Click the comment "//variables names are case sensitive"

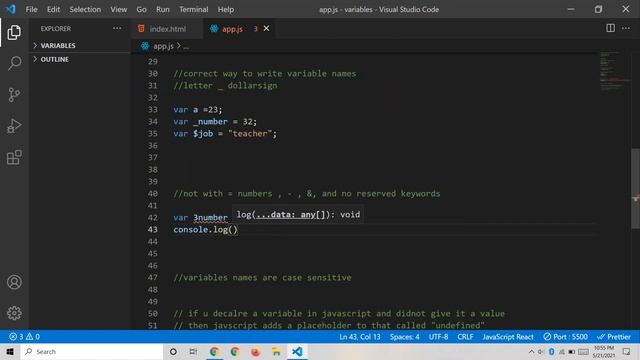pyautogui.click(x=262, y=278)
